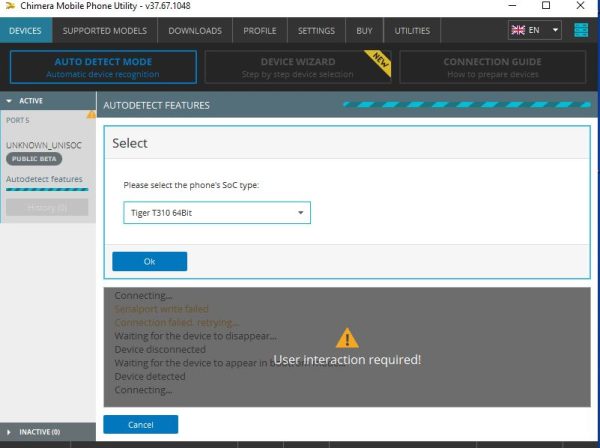Click the SoC dropdown arrow
This screenshot has width=600, height=448.
pos(301,213)
